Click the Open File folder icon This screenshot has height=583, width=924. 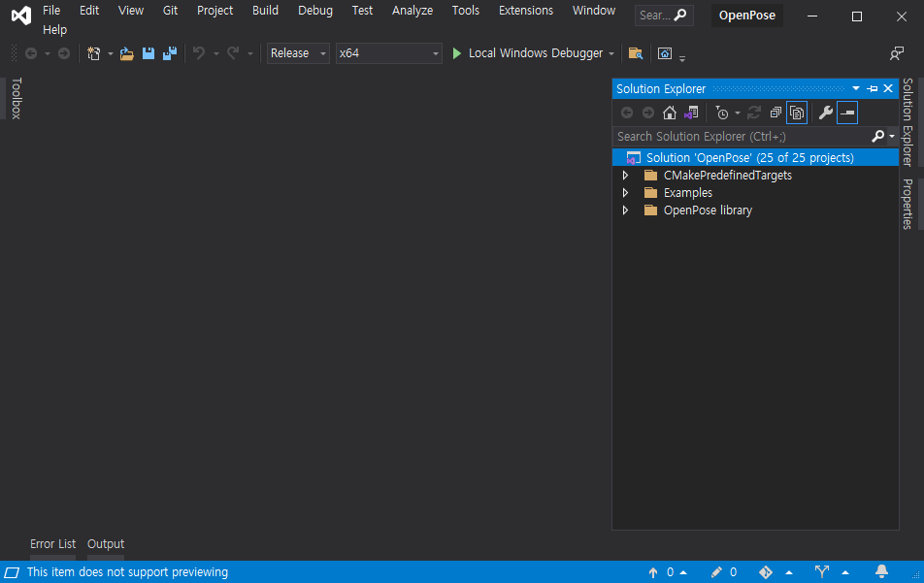pyautogui.click(x=127, y=53)
